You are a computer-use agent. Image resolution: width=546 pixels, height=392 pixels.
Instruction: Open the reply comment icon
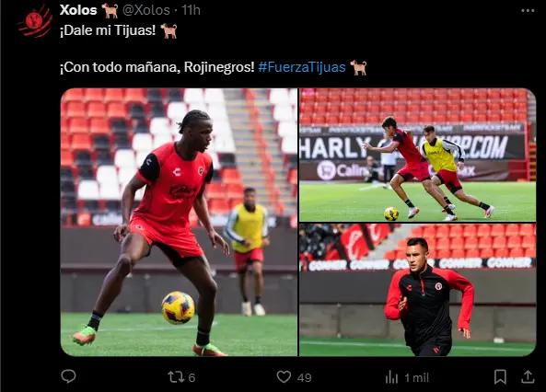point(68,376)
